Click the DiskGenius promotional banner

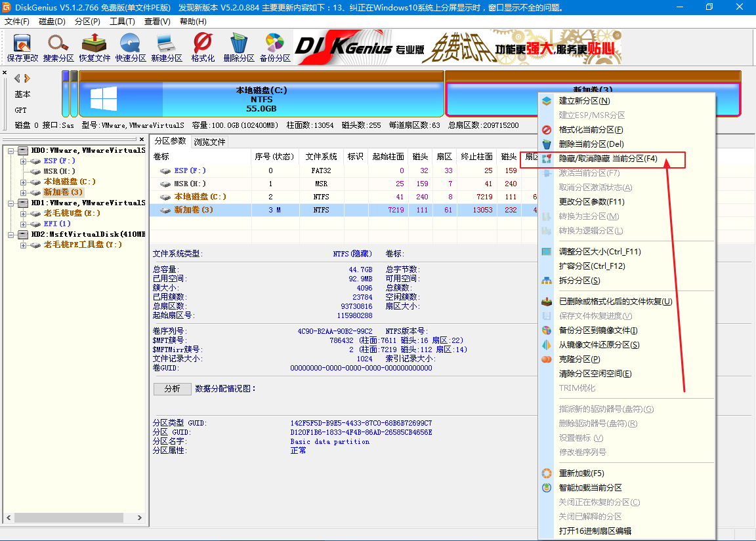click(x=457, y=47)
